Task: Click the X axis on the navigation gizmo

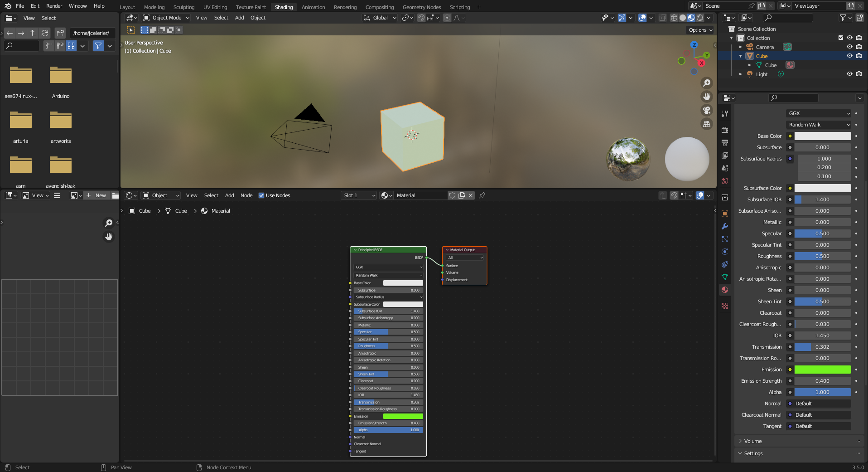Action: (701, 63)
